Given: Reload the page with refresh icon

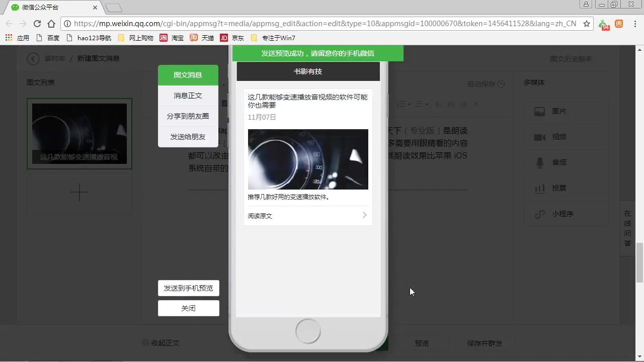Looking at the screenshot, I should click(x=37, y=24).
